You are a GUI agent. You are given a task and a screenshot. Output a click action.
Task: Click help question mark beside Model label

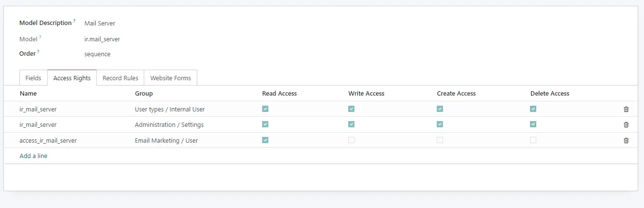pos(40,37)
